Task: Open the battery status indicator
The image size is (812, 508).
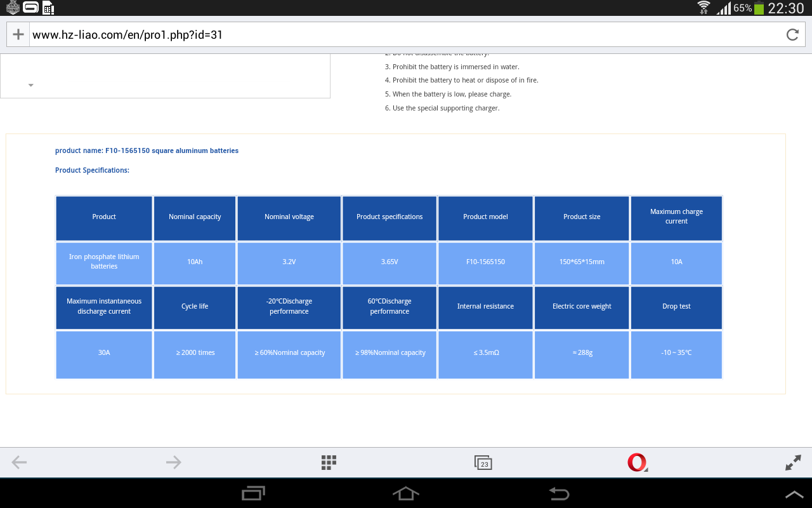Action: coord(759,8)
